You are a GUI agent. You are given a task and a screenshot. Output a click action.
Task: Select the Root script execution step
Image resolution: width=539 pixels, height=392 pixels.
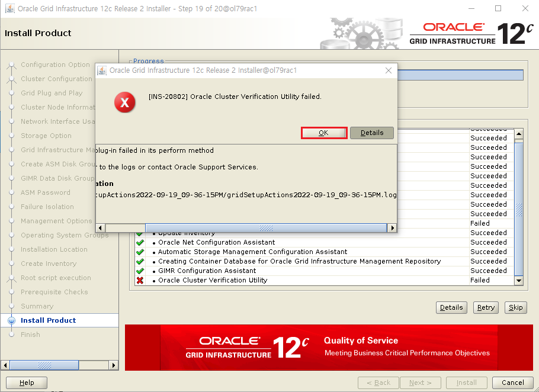56,278
